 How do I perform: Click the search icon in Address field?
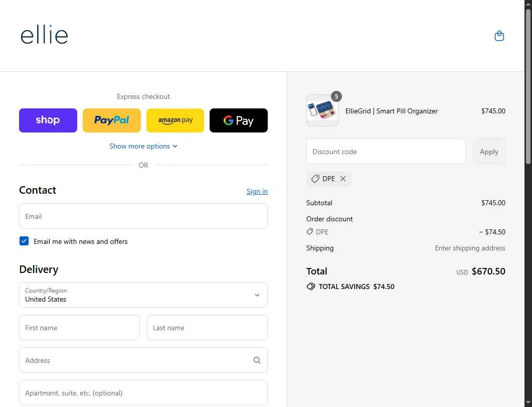257,360
